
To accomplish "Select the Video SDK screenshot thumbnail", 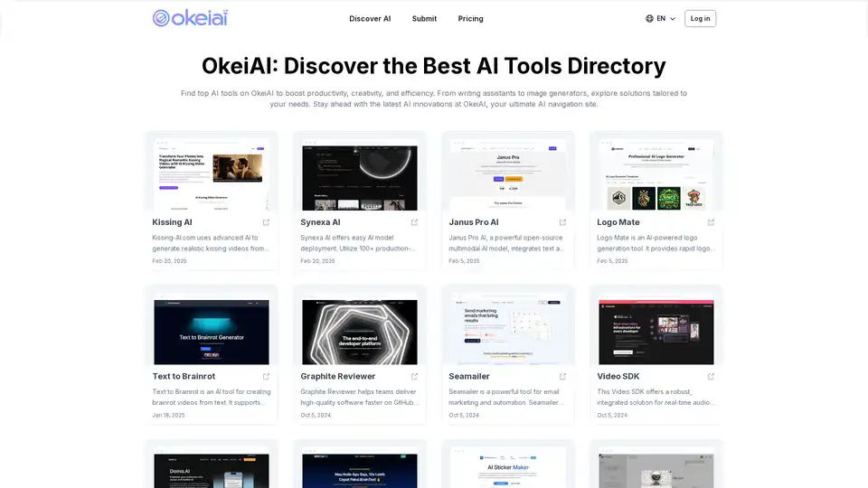I will pyautogui.click(x=656, y=330).
